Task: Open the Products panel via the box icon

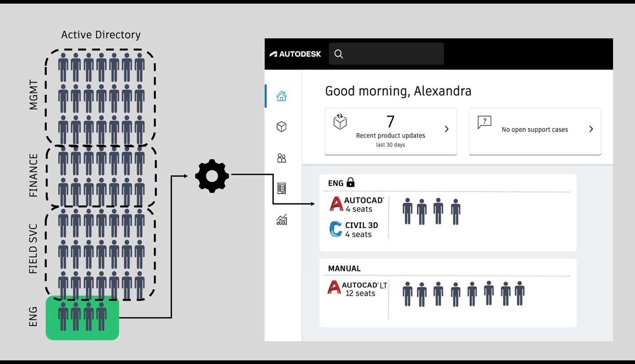Action: click(x=281, y=127)
